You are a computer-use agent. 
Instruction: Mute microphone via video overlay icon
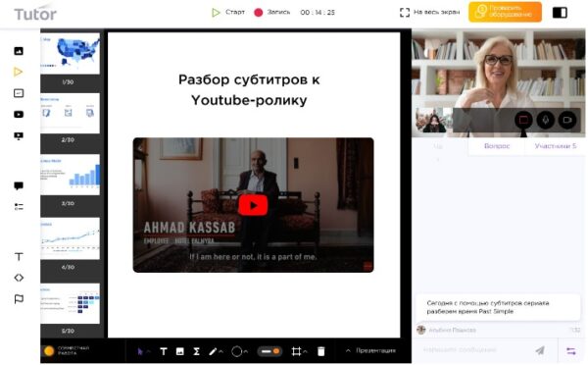pyautogui.click(x=545, y=120)
